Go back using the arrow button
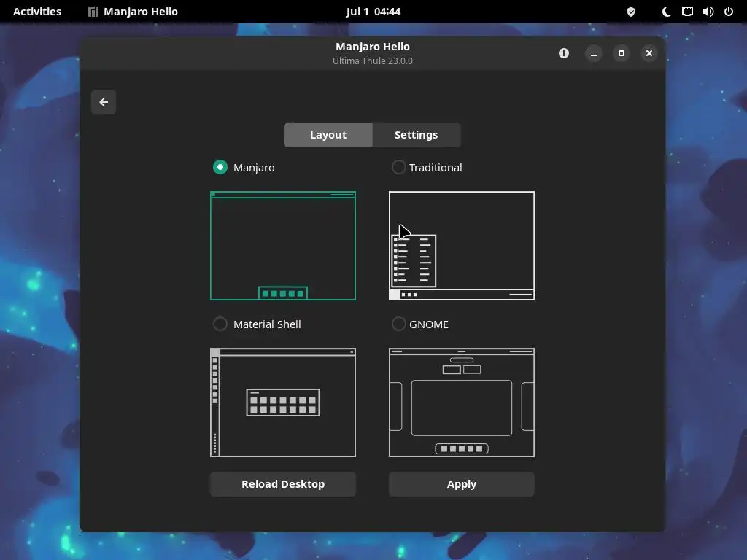The image size is (747, 560). coord(104,102)
